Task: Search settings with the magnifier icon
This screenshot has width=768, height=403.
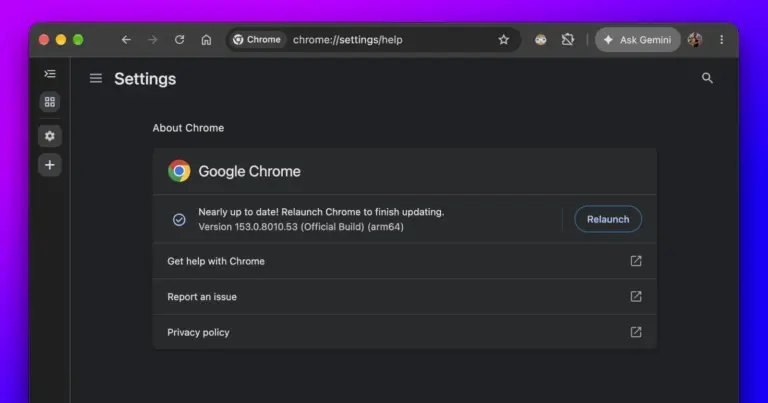Action: point(707,78)
